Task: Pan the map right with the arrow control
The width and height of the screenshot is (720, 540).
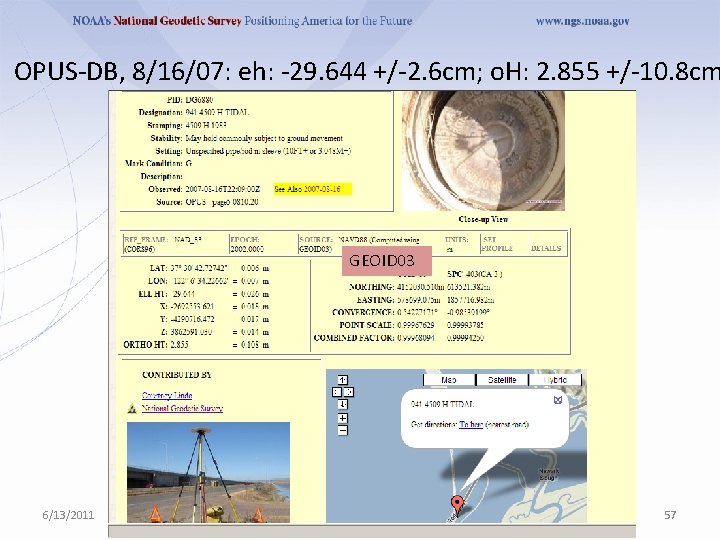Action: point(349,392)
